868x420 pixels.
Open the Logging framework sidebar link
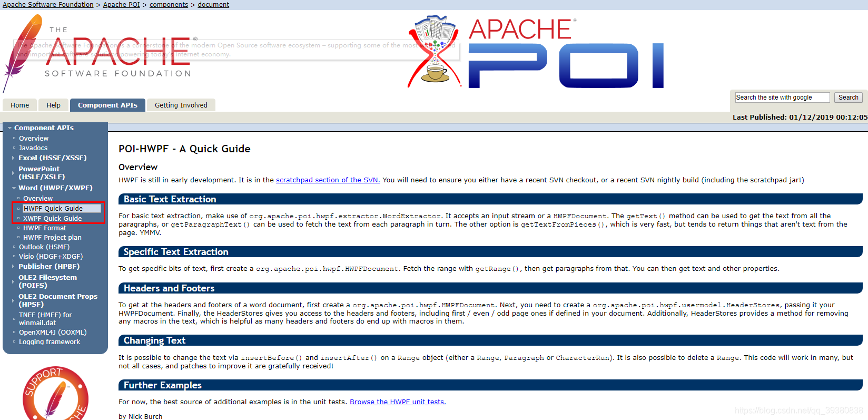tap(50, 342)
